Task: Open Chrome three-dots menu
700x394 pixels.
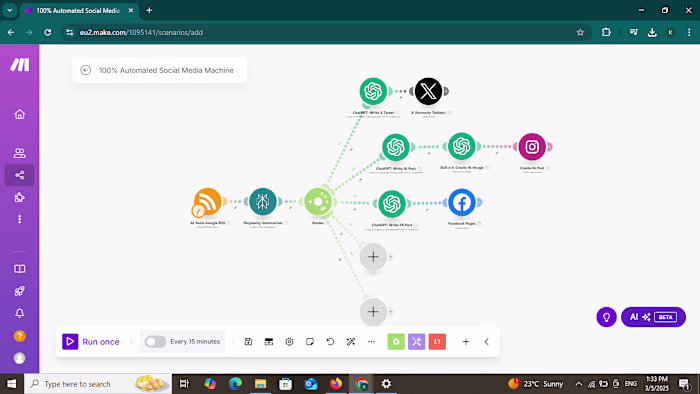Action: pos(689,32)
